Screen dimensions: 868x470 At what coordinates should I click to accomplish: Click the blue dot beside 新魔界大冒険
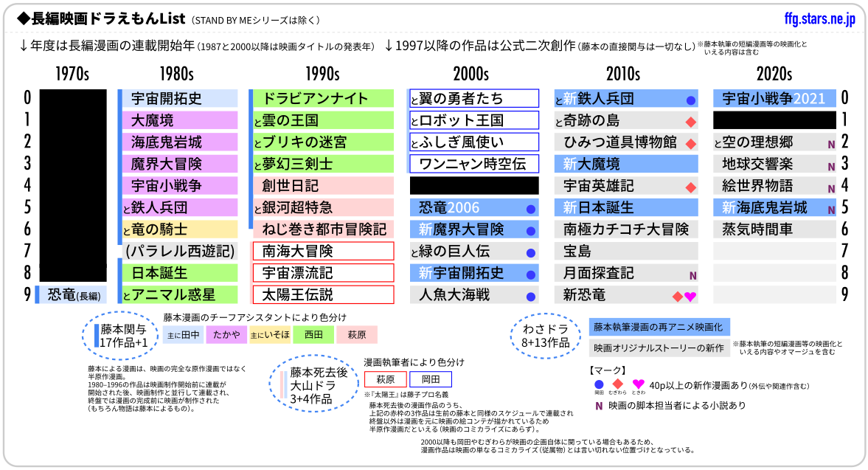coord(530,232)
